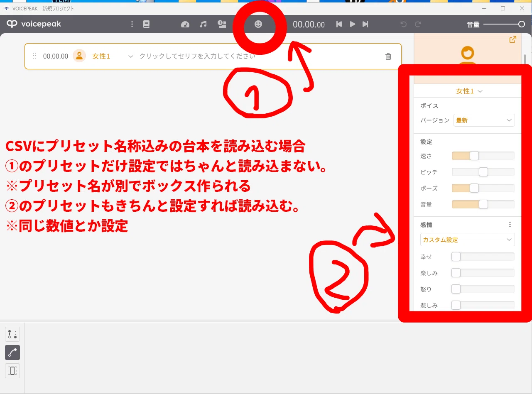This screenshot has width=532, height=394.
Task: Adjust the 楽しみ emotion slider
Action: [x=483, y=273]
